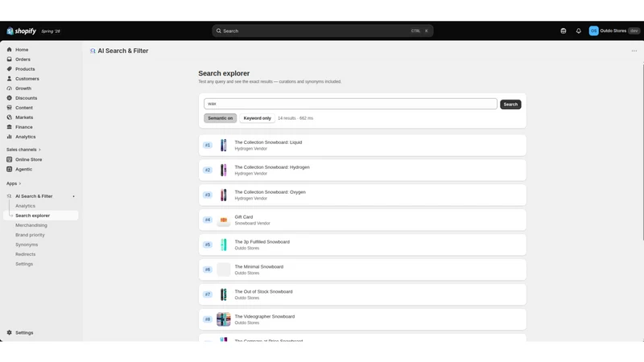644x362 pixels.
Task: Expand the Apps section
Action: (x=14, y=183)
